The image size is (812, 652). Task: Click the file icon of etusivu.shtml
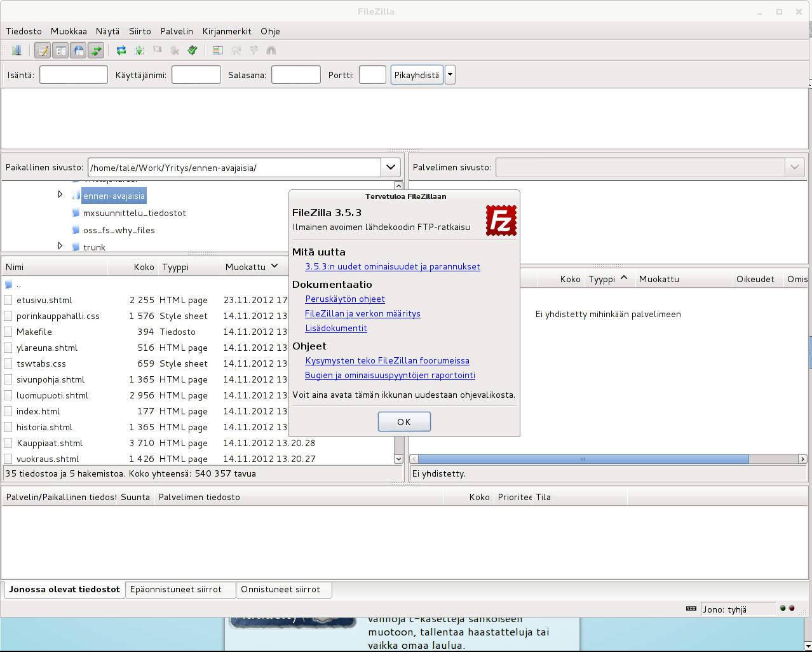coord(8,300)
